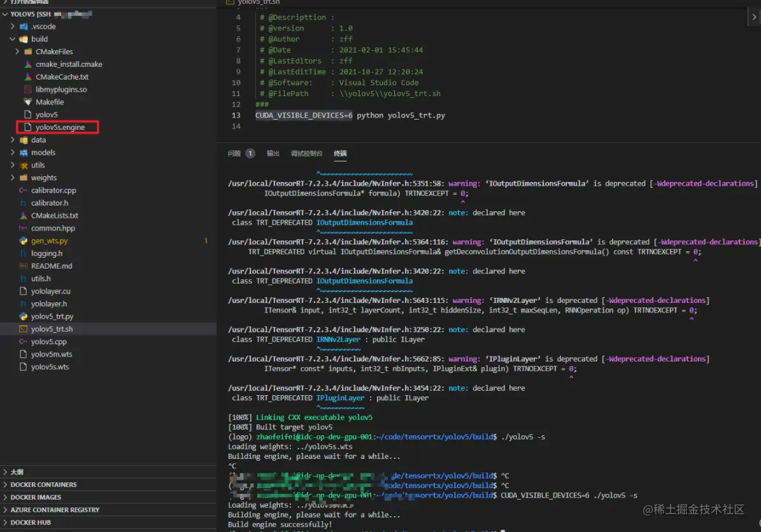Select yolov5_trt.py in file tree

tap(52, 316)
